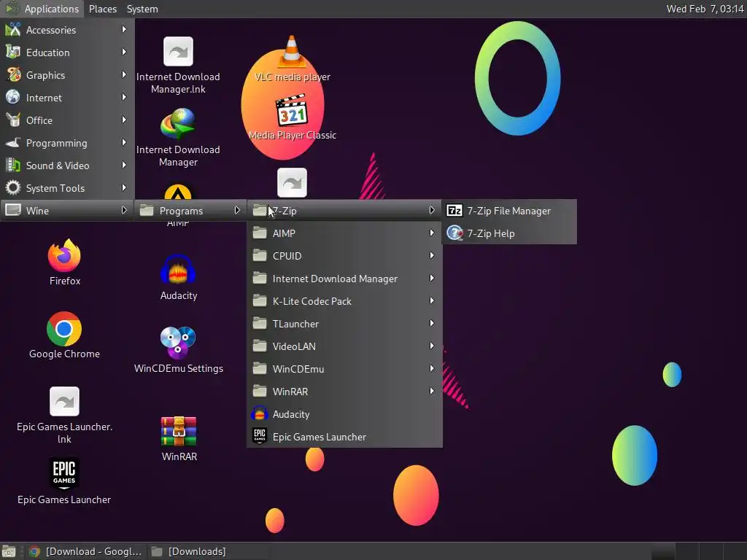Click the Audacity icon in Programs menu
This screenshot has height=560, width=747.
(x=260, y=414)
